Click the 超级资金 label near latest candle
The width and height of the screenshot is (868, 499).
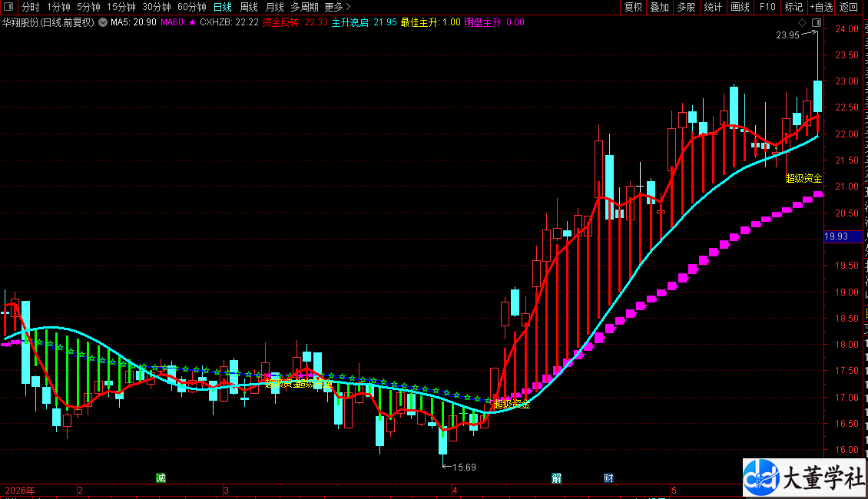click(803, 178)
